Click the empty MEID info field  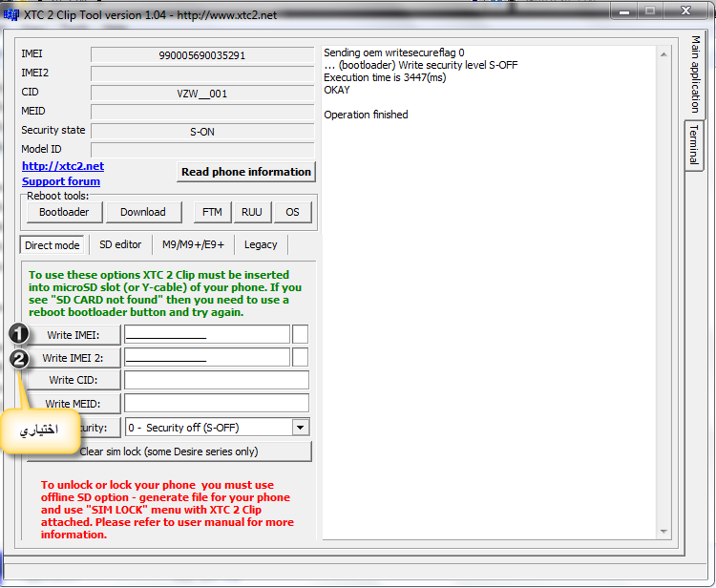[202, 113]
